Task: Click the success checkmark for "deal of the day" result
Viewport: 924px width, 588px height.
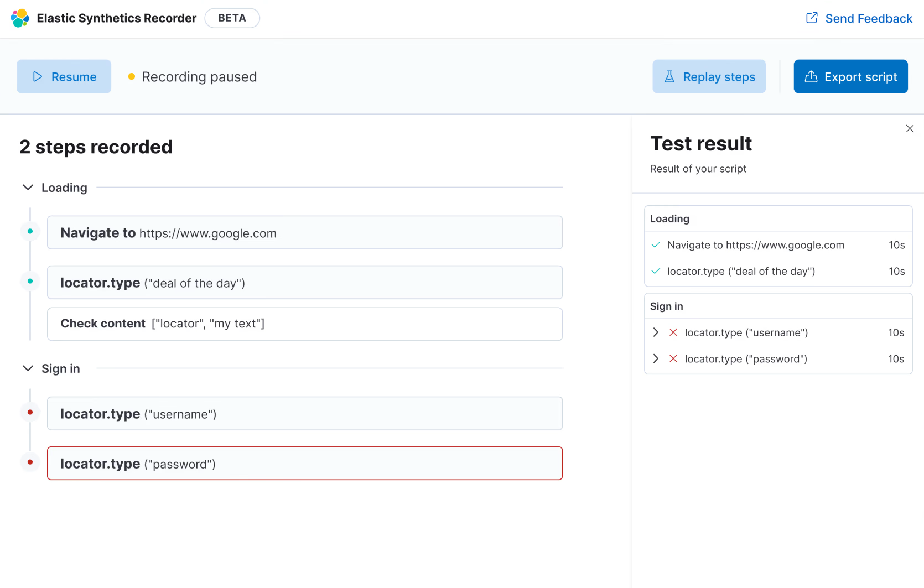Action: click(656, 271)
